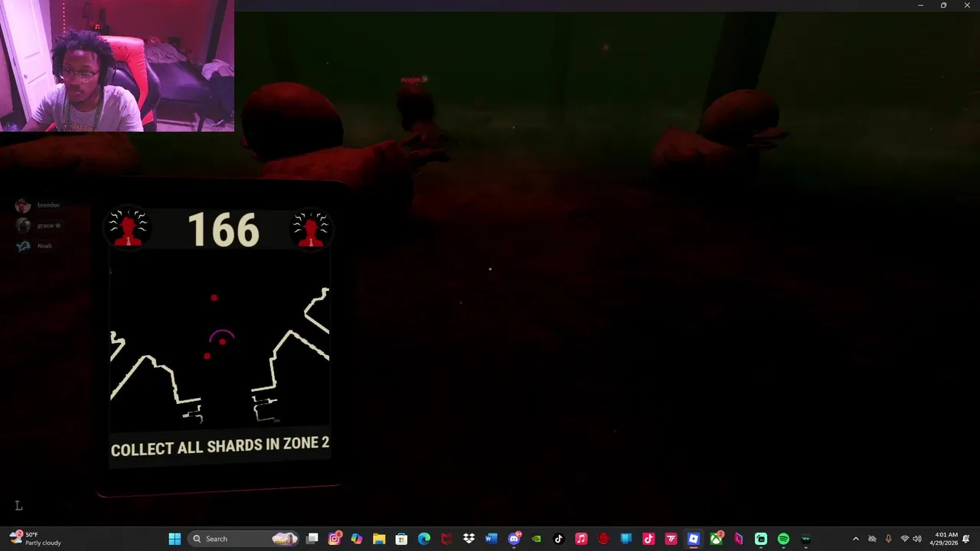This screenshot has width=980, height=551.
Task: Select the player name Noah
Action: point(44,246)
